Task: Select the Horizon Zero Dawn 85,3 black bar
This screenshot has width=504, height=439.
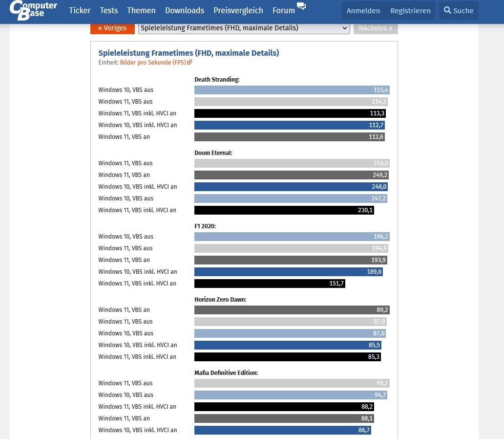Action: 288,357
